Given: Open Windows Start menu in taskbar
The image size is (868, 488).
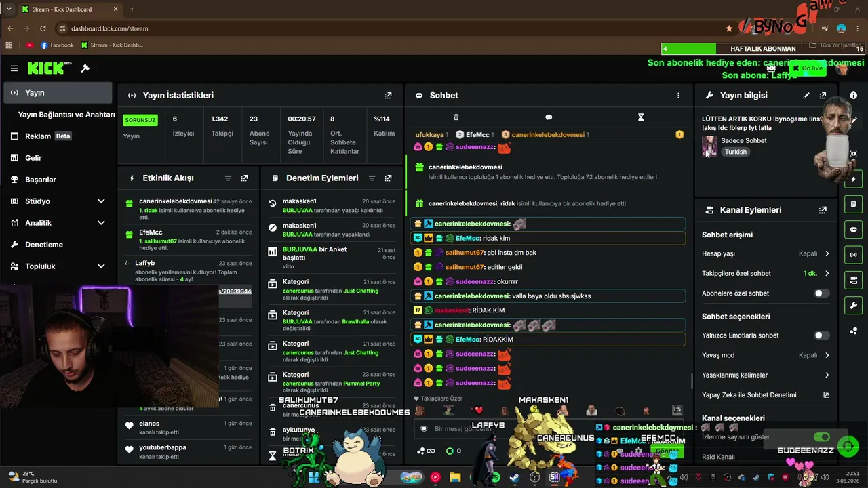Looking at the screenshot, I should point(313,477).
